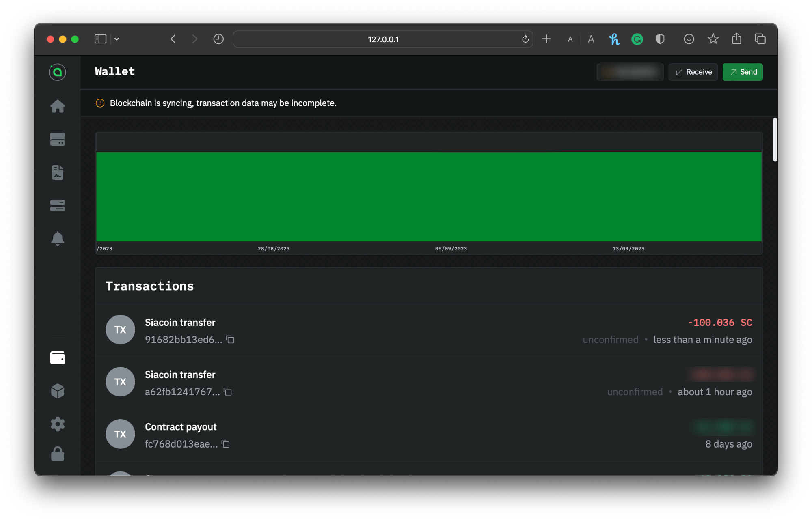Open the contracts document sidebar icon
The height and width of the screenshot is (521, 812).
[57, 172]
